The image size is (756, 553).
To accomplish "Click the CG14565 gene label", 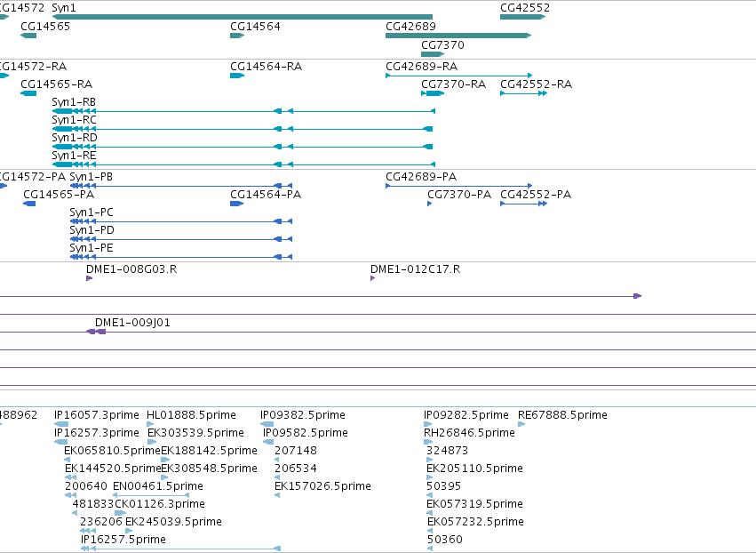I will (x=45, y=27).
